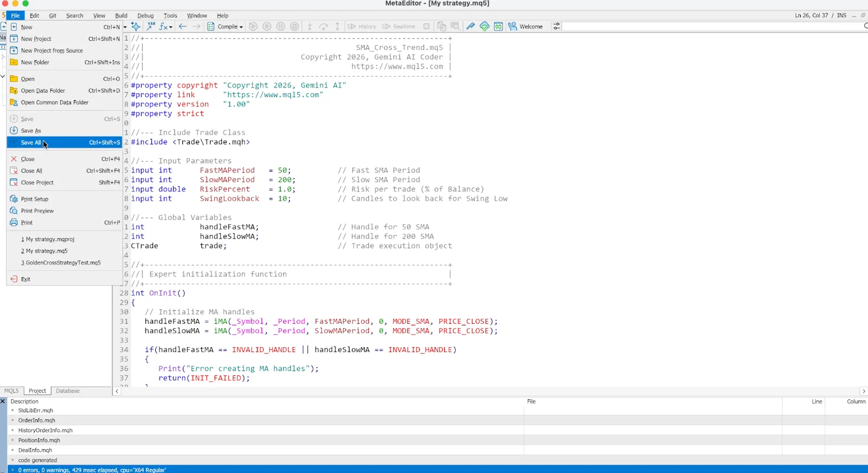Click the VAR variable icon in the toolbar

[x=150, y=26]
